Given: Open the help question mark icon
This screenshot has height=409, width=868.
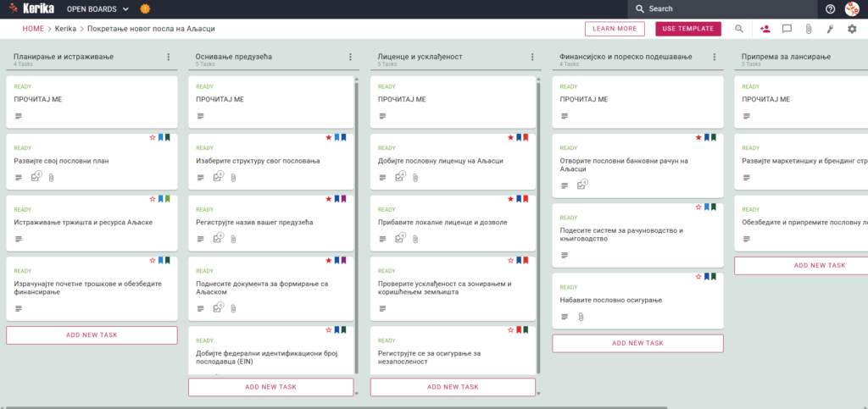Looking at the screenshot, I should tap(831, 8).
